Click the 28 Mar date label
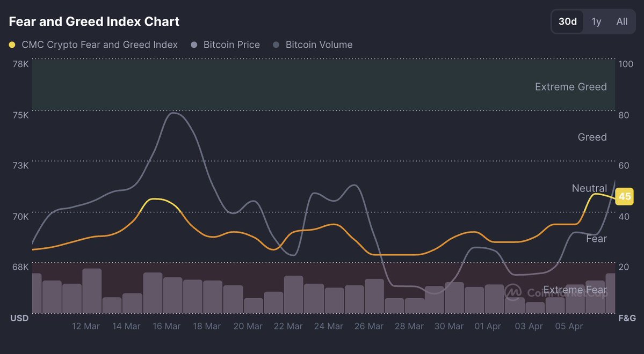This screenshot has width=644, height=354. pos(409,326)
